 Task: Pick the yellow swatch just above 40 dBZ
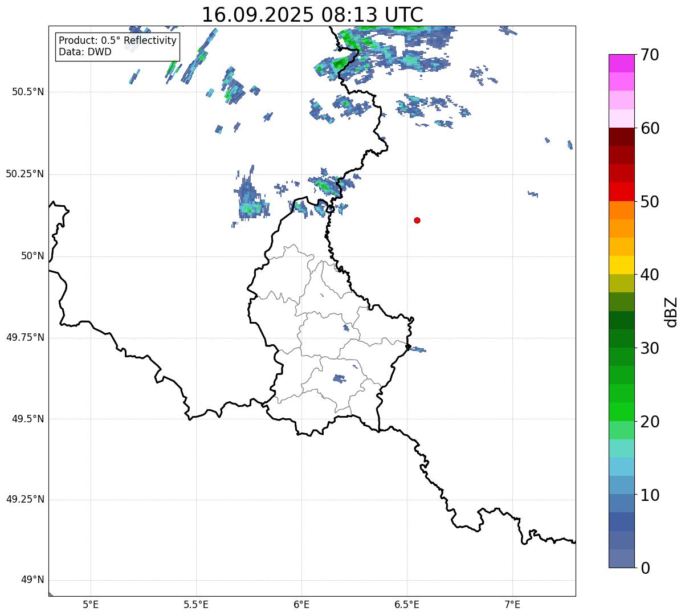click(621, 265)
